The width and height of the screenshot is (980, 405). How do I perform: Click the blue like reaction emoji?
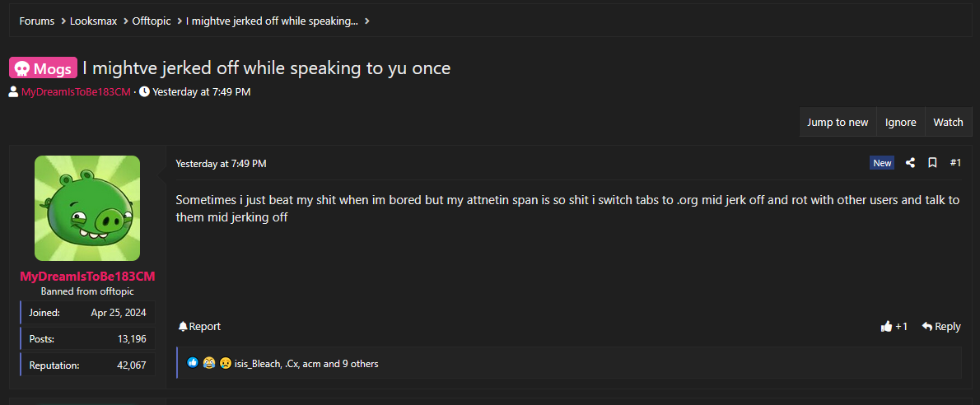(x=193, y=362)
